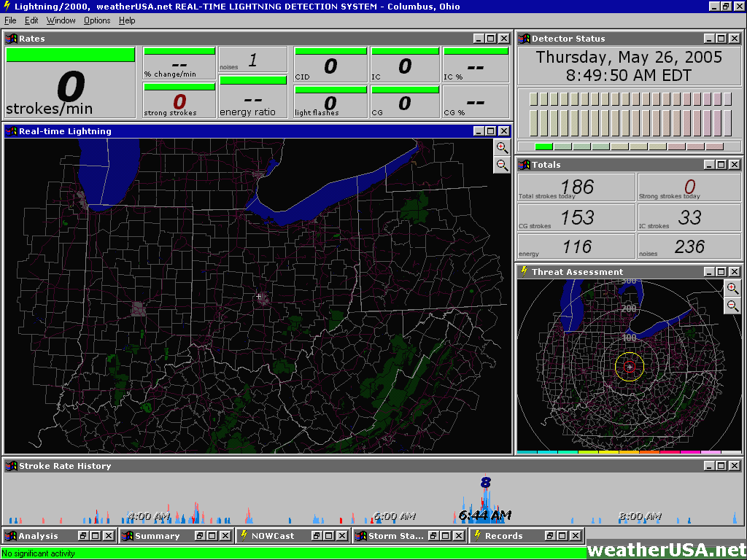Screen dimensions: 747x560
Task: Zoom out on the Threat Assessment radar
Action: [x=732, y=306]
